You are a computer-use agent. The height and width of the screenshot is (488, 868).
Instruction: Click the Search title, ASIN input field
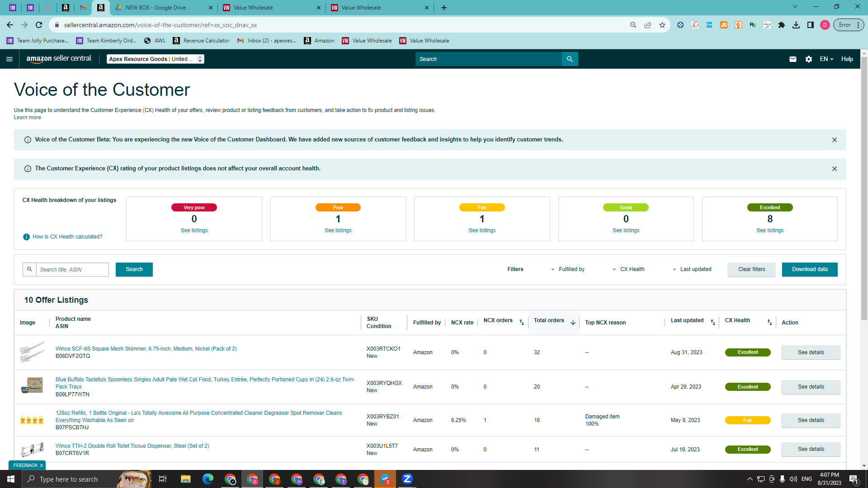click(x=72, y=269)
